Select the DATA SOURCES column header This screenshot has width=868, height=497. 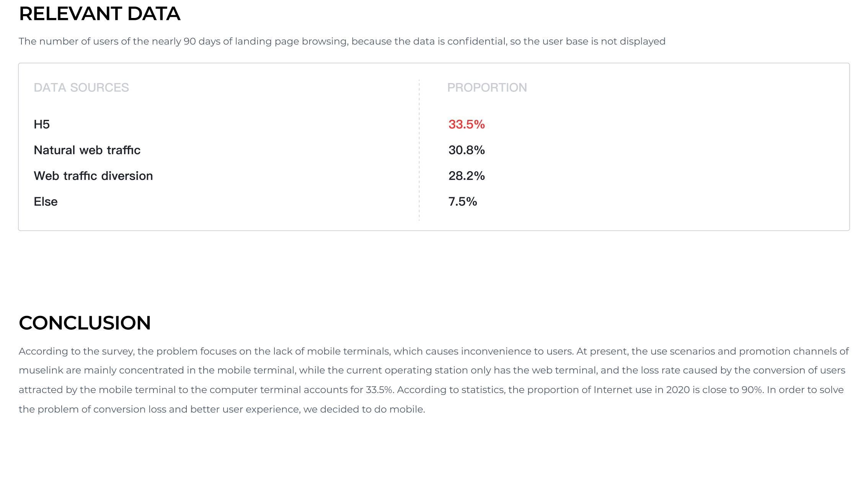click(x=81, y=88)
